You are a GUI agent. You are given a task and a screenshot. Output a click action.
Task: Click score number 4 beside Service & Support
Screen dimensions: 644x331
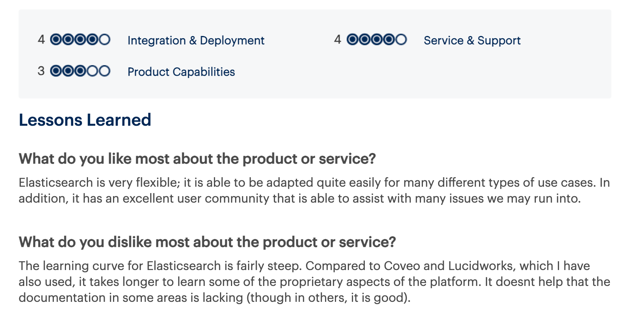337,39
